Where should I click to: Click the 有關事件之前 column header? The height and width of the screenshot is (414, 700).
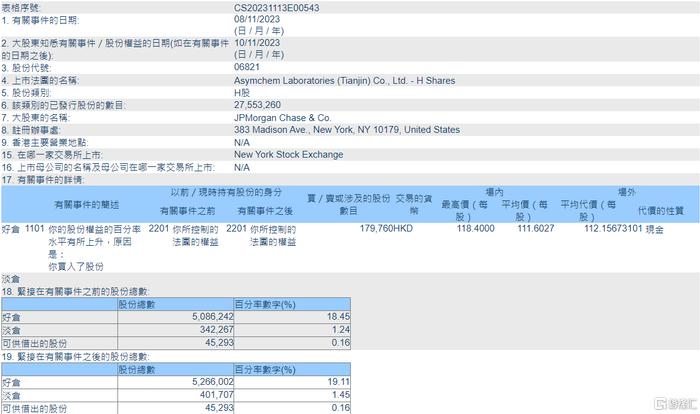coord(188,211)
